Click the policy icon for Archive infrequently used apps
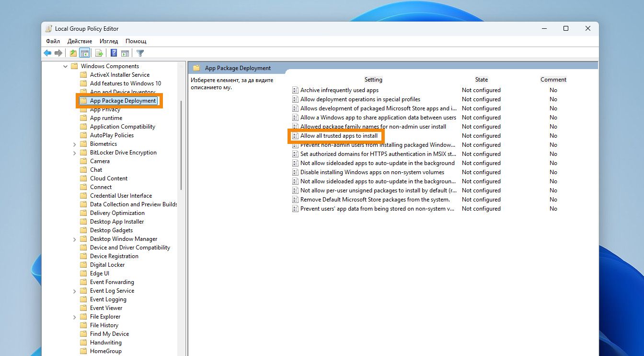 pyautogui.click(x=296, y=90)
